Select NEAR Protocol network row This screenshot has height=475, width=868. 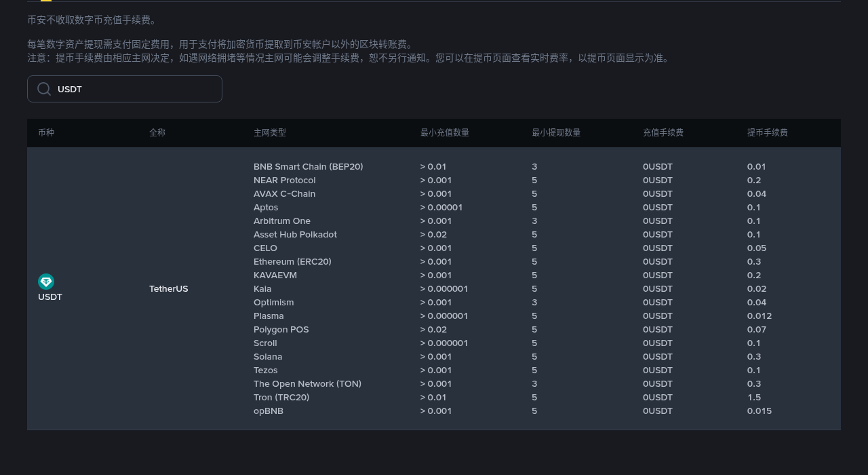pyautogui.click(x=285, y=180)
